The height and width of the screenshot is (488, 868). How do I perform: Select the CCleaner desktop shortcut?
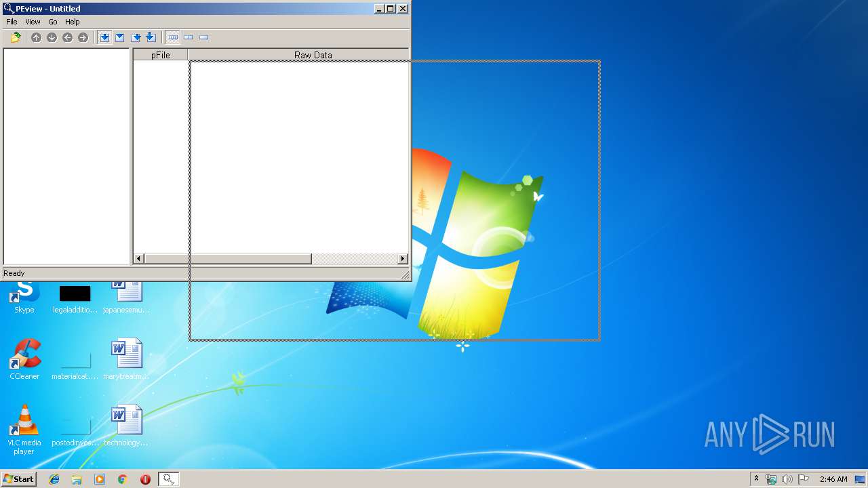coord(24,359)
